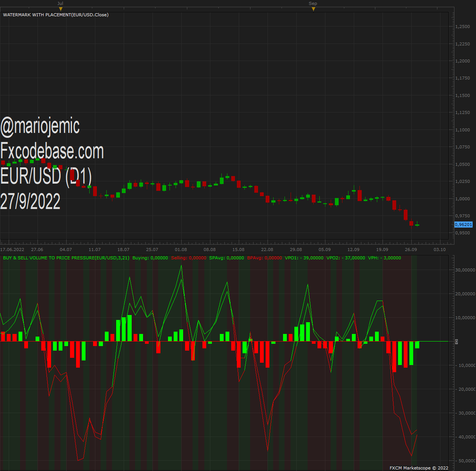This screenshot has height=471, width=476.
Task: Click the SPAvg: 0,00000 value
Action: click(227, 258)
